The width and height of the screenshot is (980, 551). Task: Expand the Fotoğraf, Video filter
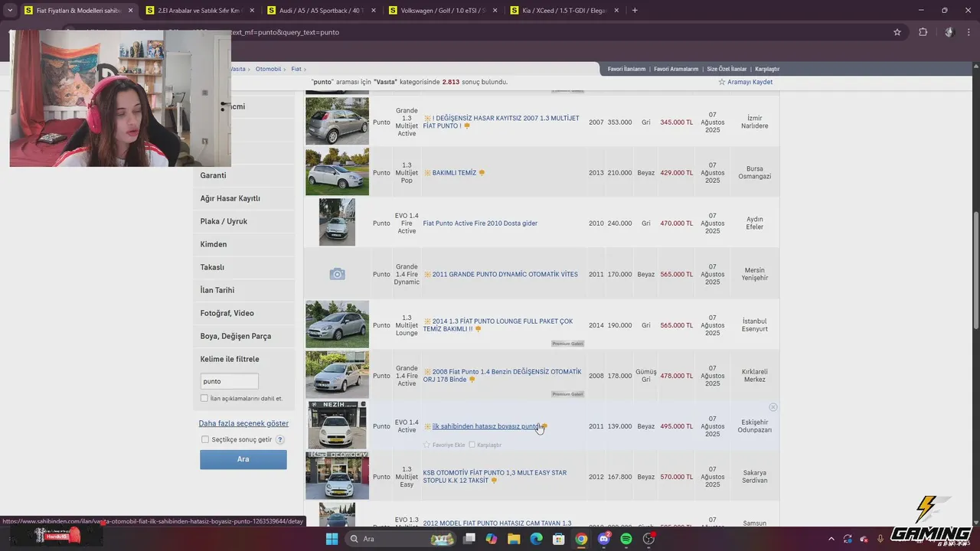[244, 313]
